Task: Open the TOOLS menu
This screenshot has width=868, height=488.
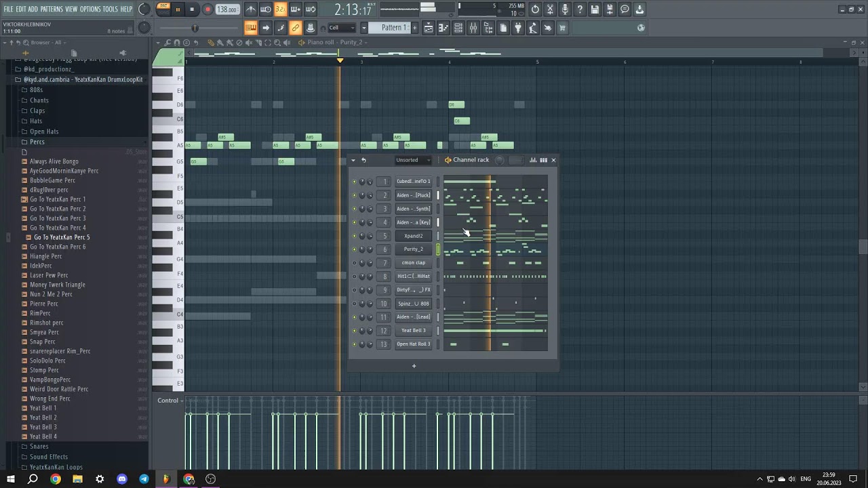Action: click(x=111, y=9)
